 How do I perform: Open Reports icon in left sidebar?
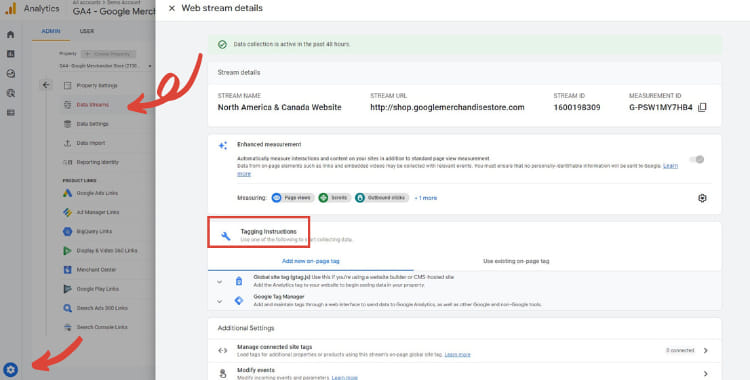coord(11,54)
